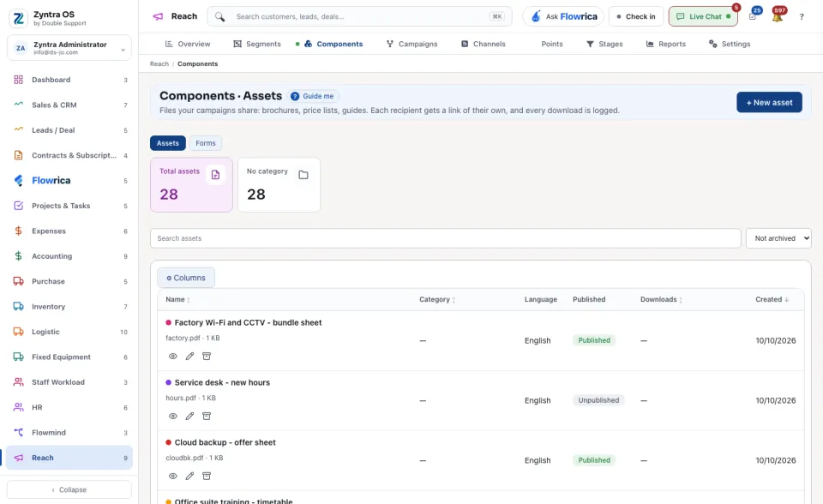Expand the Zyntra Administrator account menu
Screen dimensions: 823x504
(69, 48)
